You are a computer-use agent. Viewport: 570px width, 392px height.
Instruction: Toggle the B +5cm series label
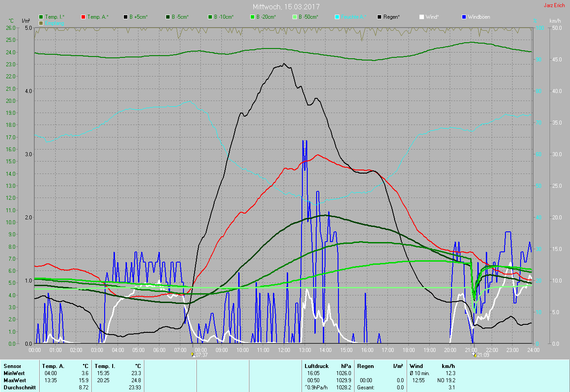point(138,17)
